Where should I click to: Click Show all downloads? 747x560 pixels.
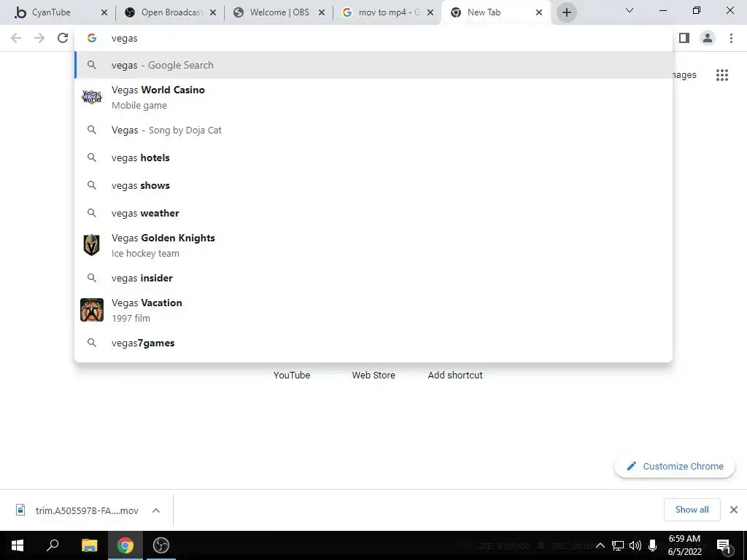tap(692, 510)
